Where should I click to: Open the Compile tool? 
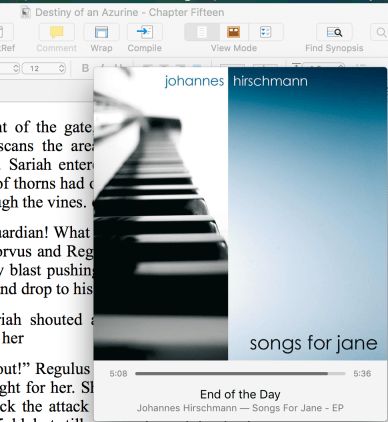[x=145, y=32]
